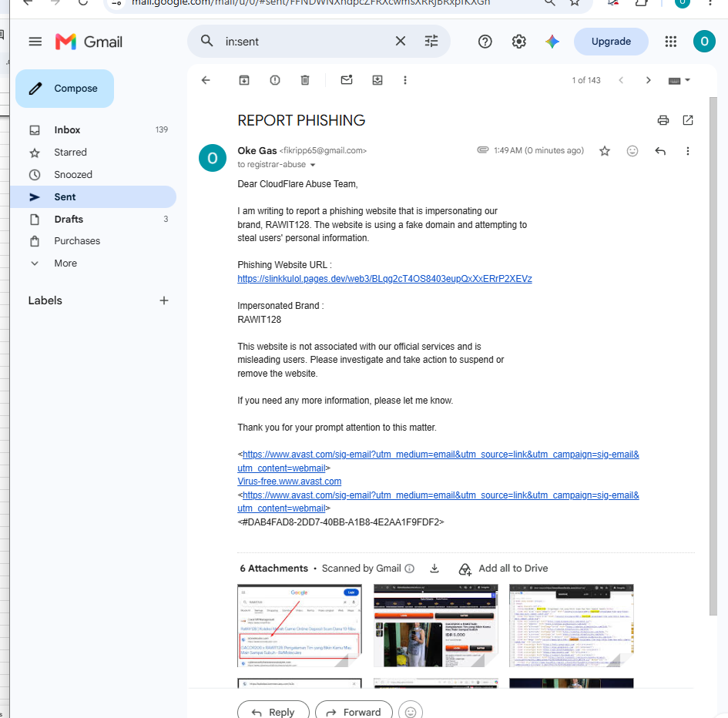The height and width of the screenshot is (718, 728).
Task: Open the Virus-free.www.avast.com link
Action: [x=289, y=481]
